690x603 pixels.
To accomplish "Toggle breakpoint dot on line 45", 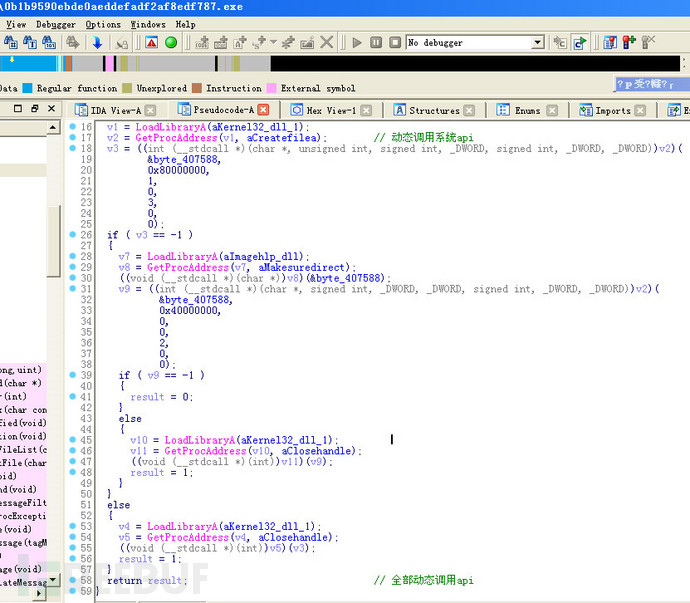I will click(73, 440).
